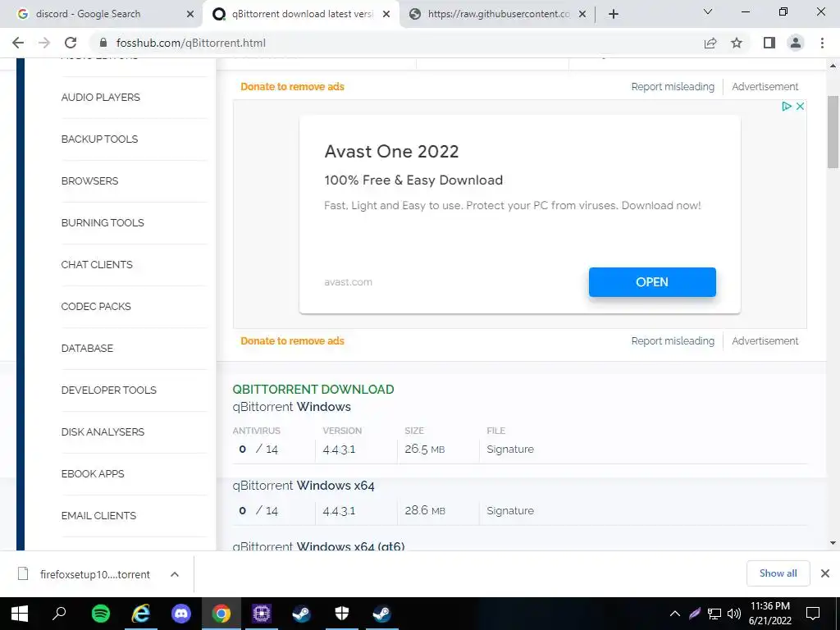Viewport: 840px width, 630px height.
Task: Click avast.com link in ad
Action: (x=348, y=282)
